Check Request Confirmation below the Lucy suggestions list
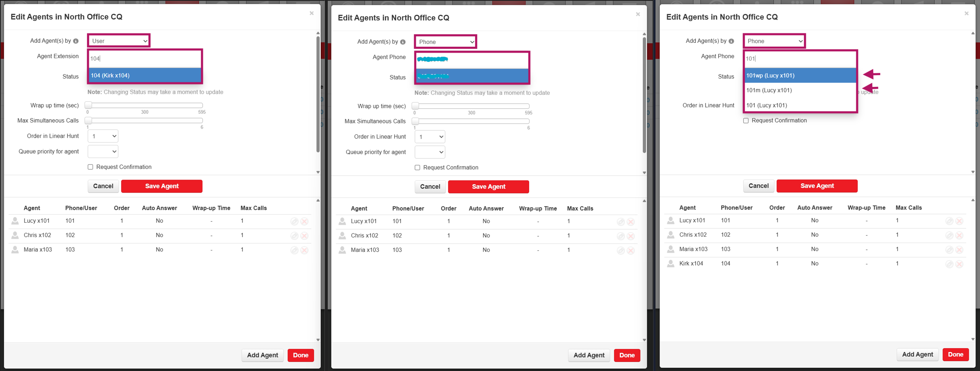 746,121
